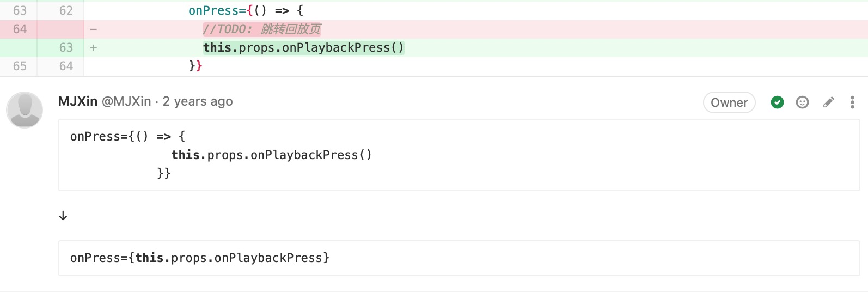Click the Owner role badge

click(x=729, y=102)
